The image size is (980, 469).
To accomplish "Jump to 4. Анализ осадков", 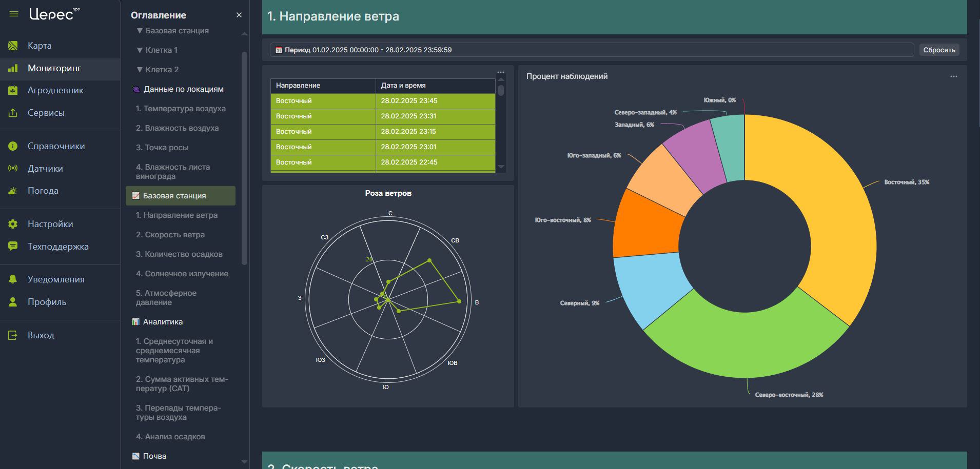I will 170,437.
